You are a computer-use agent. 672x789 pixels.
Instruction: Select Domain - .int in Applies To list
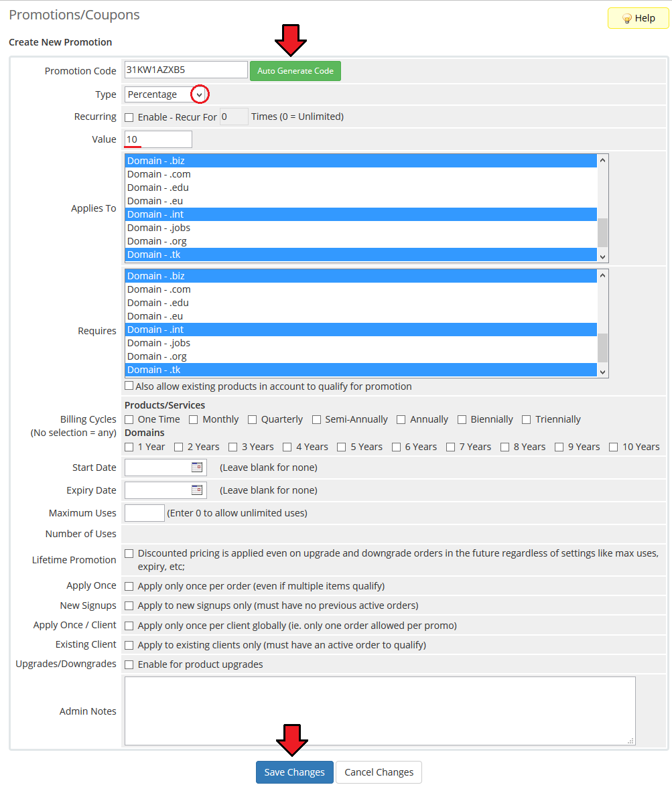(x=361, y=214)
